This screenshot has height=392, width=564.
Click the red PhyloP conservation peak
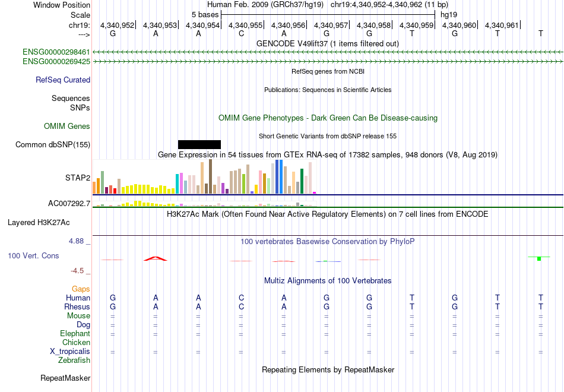pyautogui.click(x=156, y=258)
